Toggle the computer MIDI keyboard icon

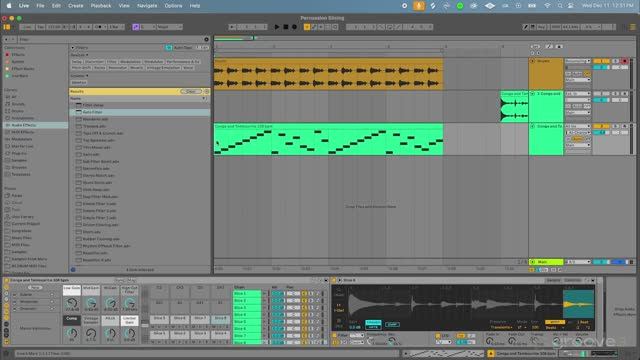[x=533, y=27]
